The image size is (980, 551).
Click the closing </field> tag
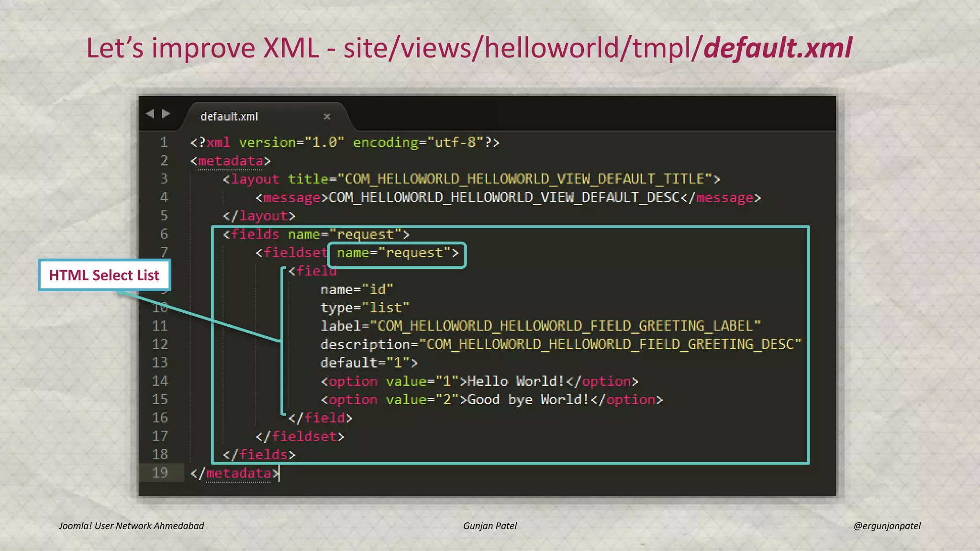(320, 418)
